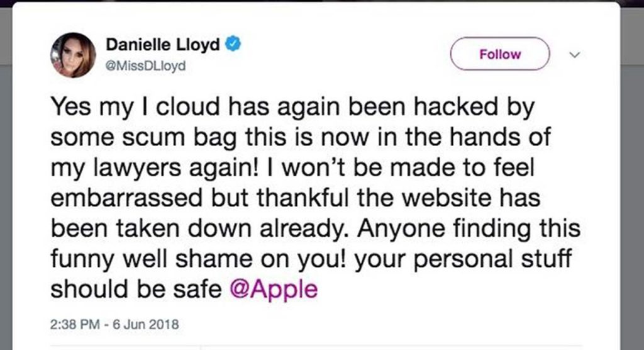Click the divider line below the timestamp
Image resolution: width=644 pixels, height=350 pixels.
click(x=314, y=345)
